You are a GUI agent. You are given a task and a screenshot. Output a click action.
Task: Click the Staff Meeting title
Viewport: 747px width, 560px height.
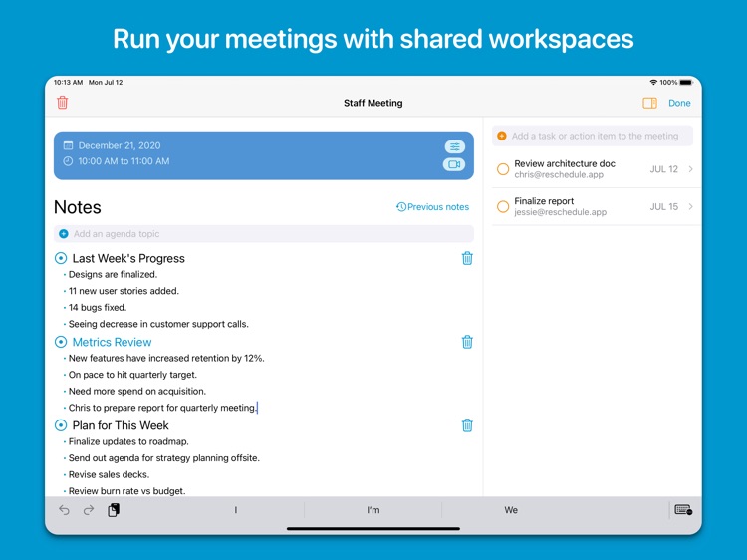pos(373,103)
